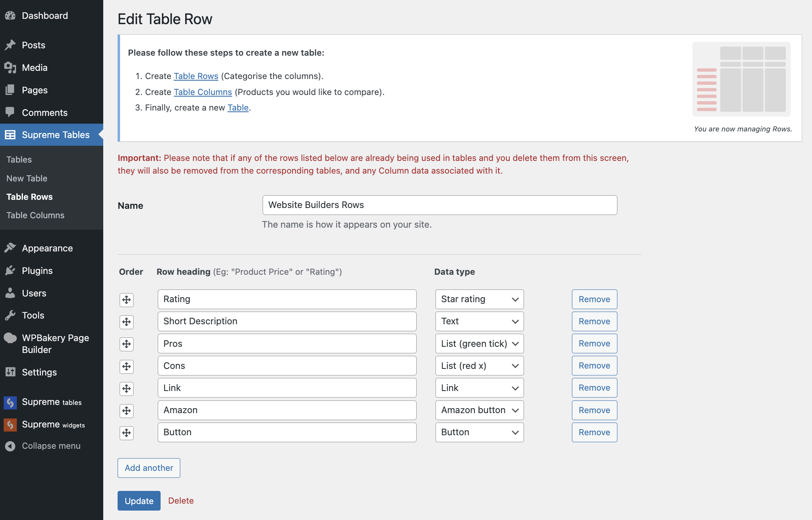The width and height of the screenshot is (812, 520).
Task: Click the Plugins plug icon
Action: [10, 271]
